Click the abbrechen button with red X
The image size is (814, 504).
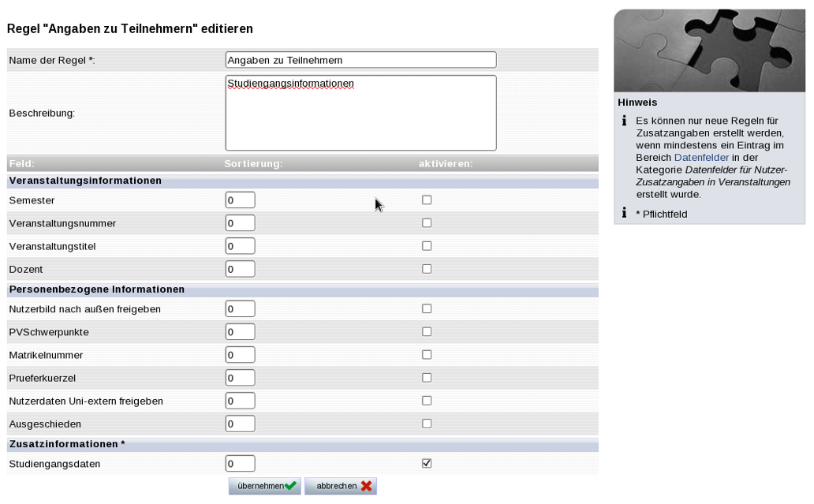341,486
